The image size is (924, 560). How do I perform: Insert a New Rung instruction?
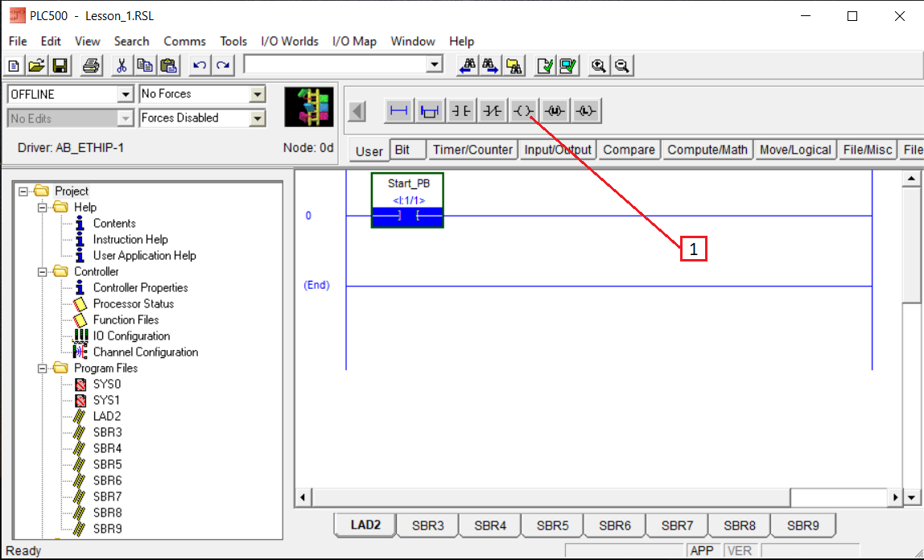tap(399, 111)
